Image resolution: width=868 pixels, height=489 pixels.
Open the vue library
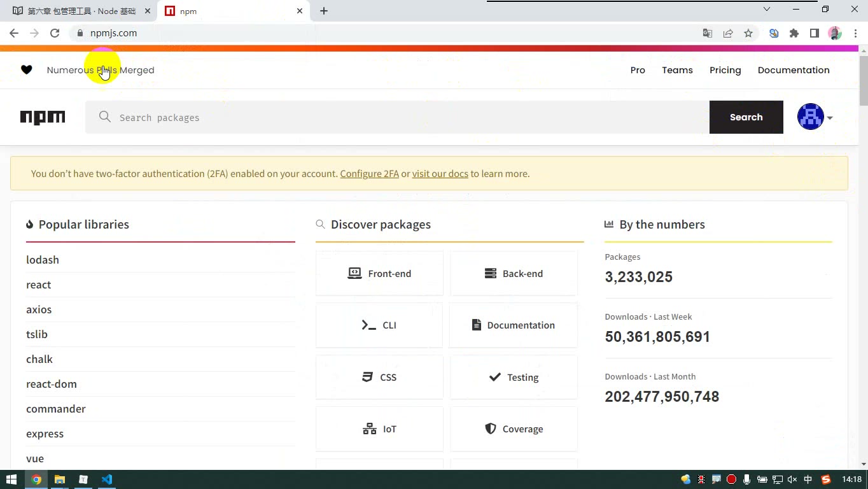pyautogui.click(x=35, y=458)
